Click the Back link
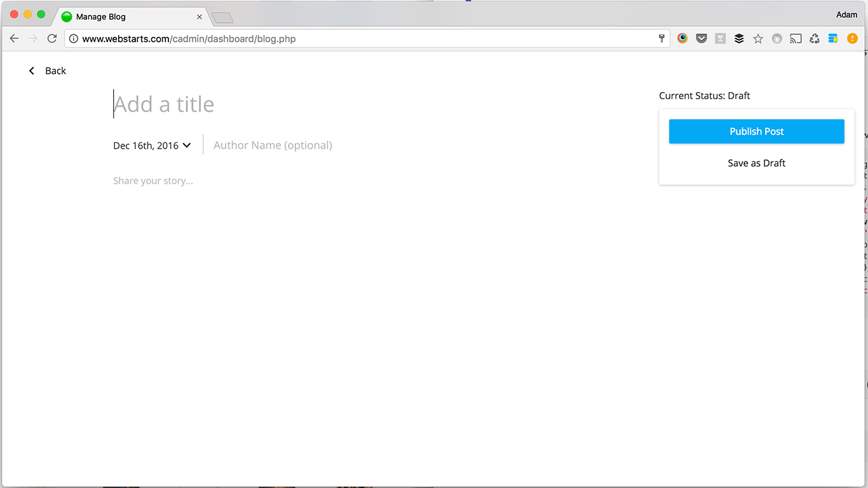This screenshot has width=868, height=488. [x=55, y=71]
